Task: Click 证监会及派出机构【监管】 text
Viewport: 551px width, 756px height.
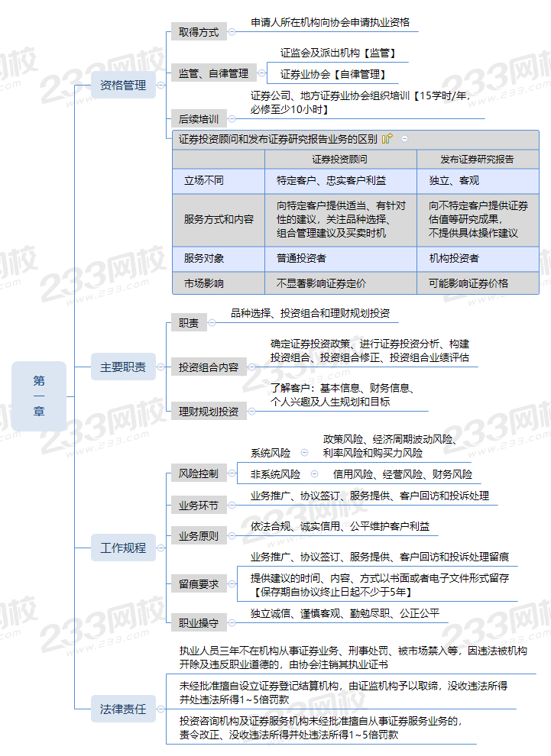Action: click(339, 53)
